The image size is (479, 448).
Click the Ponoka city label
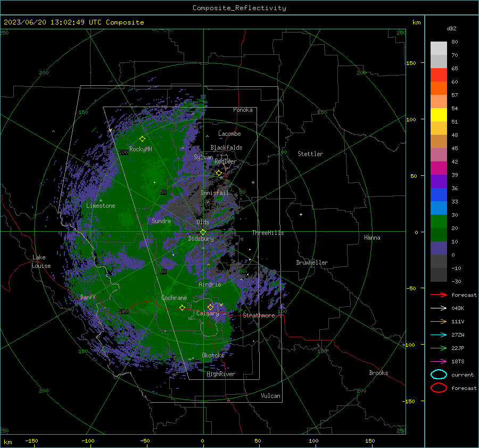pos(243,110)
